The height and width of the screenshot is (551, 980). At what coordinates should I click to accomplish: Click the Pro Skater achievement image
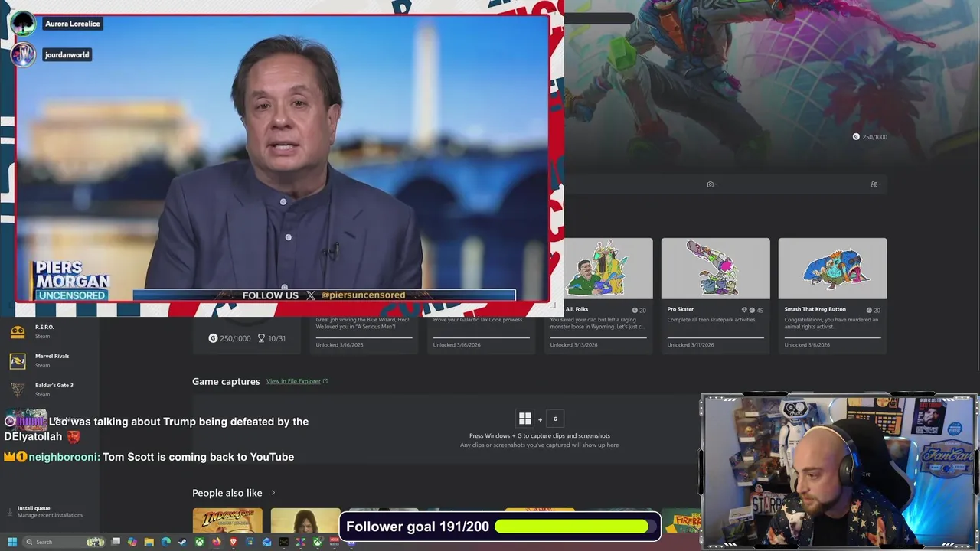point(715,269)
